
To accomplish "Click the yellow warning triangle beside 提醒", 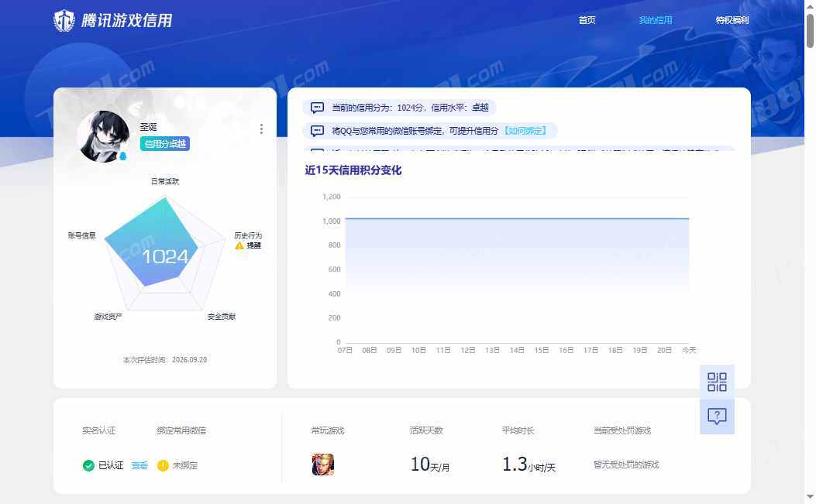I will (239, 245).
